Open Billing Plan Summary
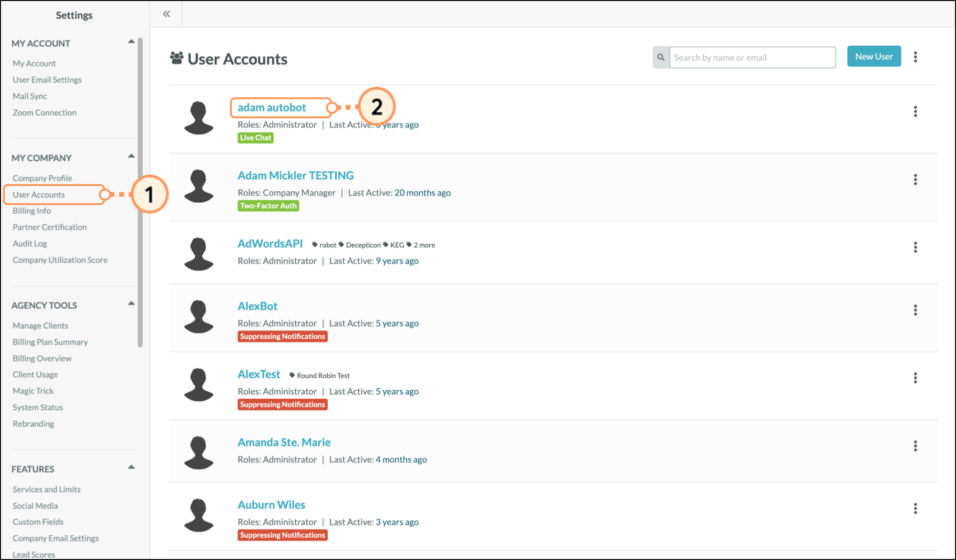The height and width of the screenshot is (560, 956). (x=50, y=342)
